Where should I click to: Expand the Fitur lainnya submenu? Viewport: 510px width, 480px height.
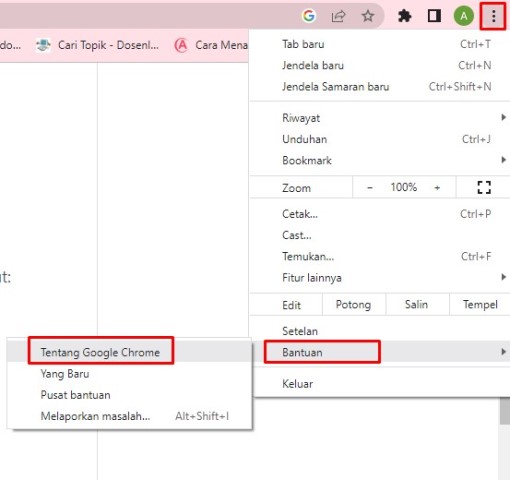tap(380, 278)
